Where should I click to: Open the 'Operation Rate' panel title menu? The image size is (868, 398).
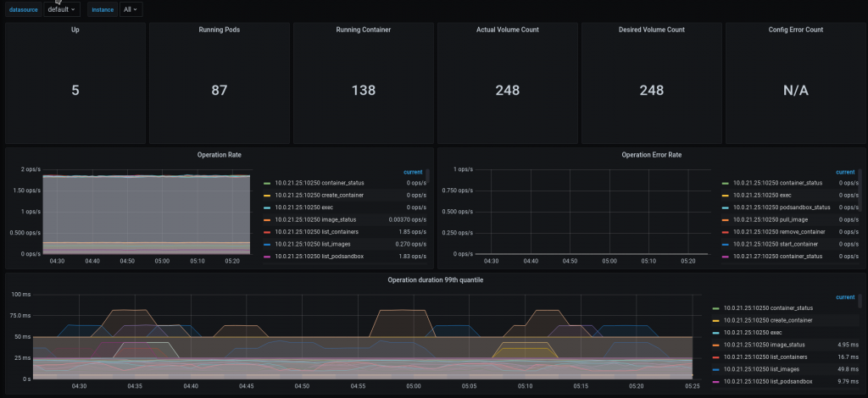pyautogui.click(x=220, y=155)
